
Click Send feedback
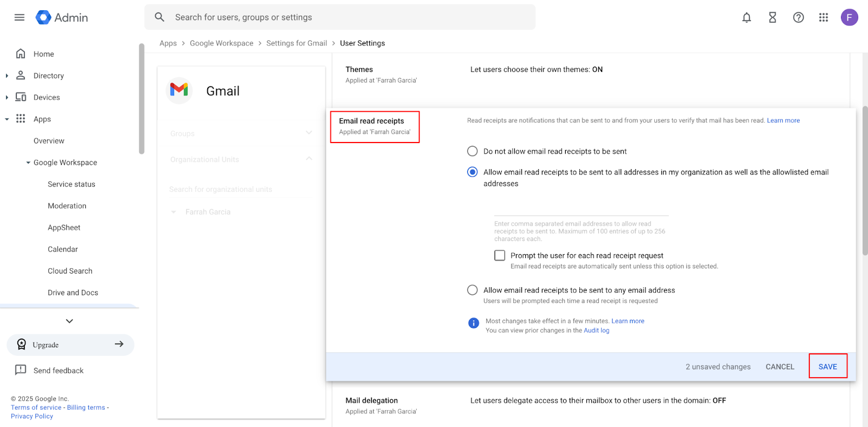click(x=59, y=370)
